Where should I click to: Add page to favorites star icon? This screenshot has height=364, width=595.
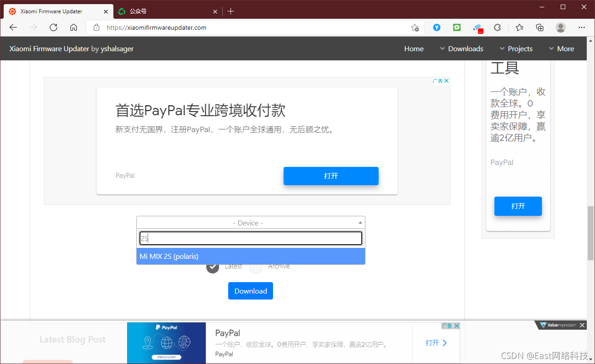point(415,27)
